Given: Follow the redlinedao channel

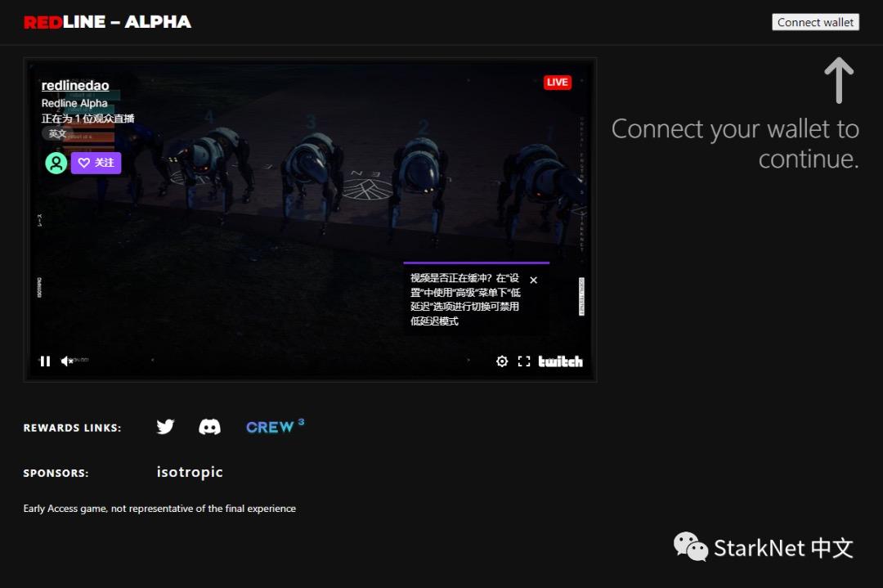Looking at the screenshot, I should pos(96,163).
